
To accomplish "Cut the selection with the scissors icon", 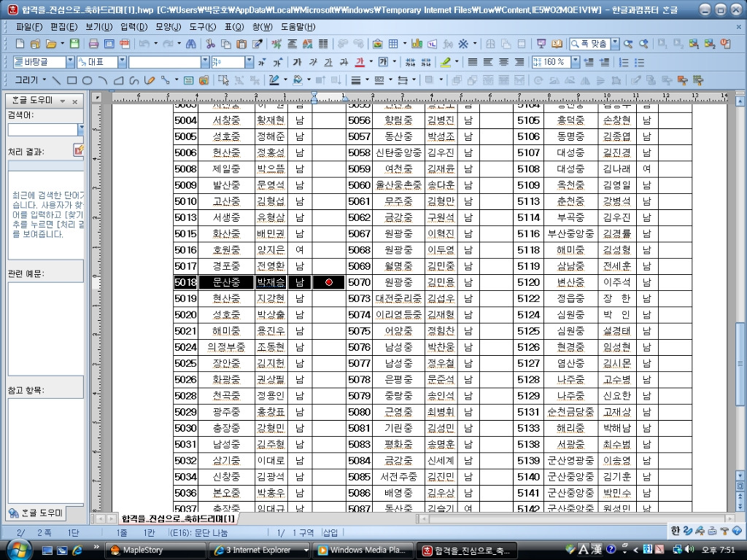I will (x=210, y=44).
